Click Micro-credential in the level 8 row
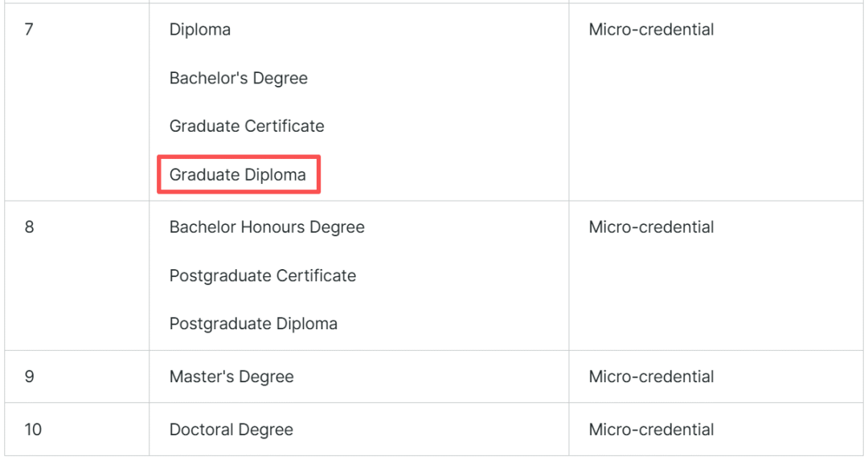This screenshot has width=868, height=461. pos(651,227)
